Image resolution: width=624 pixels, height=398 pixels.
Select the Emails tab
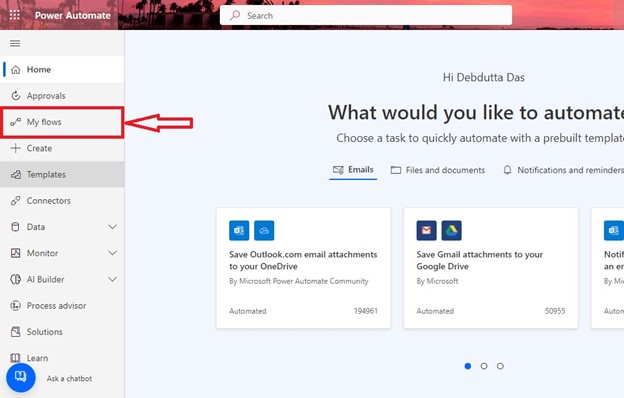point(353,170)
